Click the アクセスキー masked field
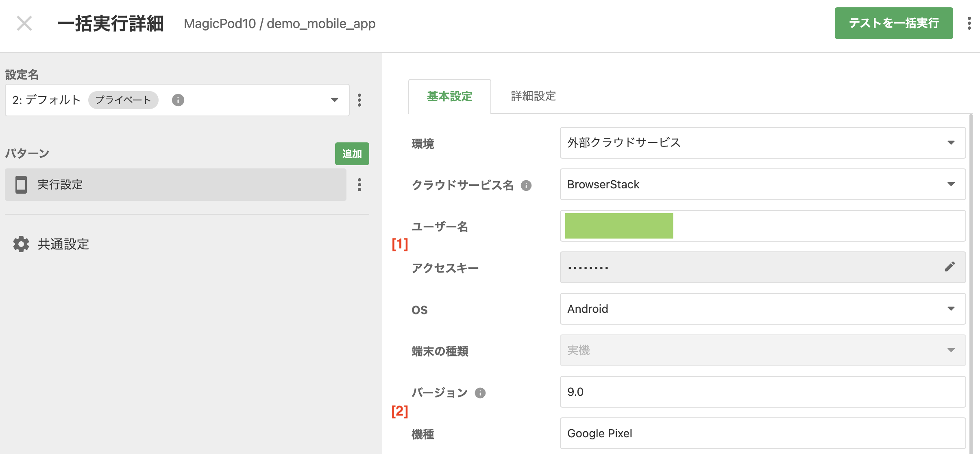 [x=763, y=267]
